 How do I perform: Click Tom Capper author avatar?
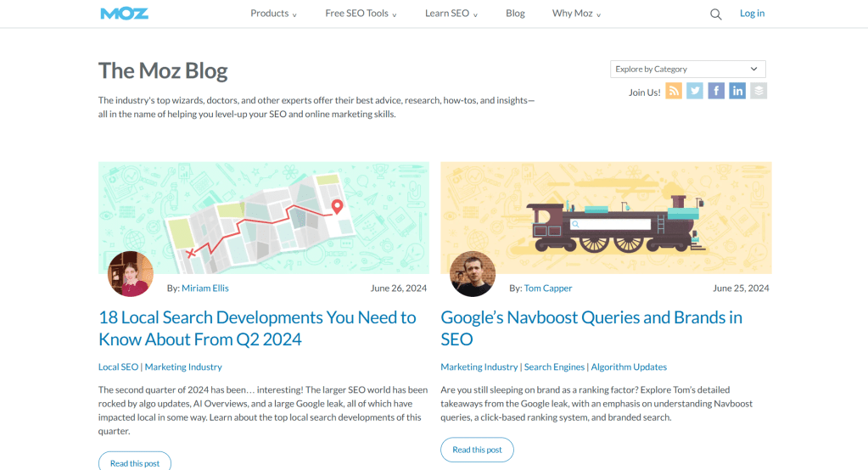(x=473, y=274)
